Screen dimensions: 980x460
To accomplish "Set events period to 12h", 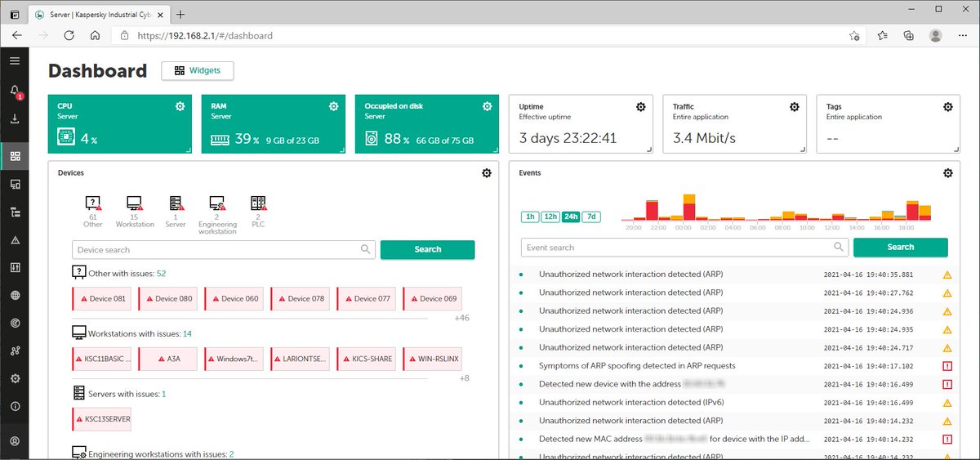I will point(550,217).
